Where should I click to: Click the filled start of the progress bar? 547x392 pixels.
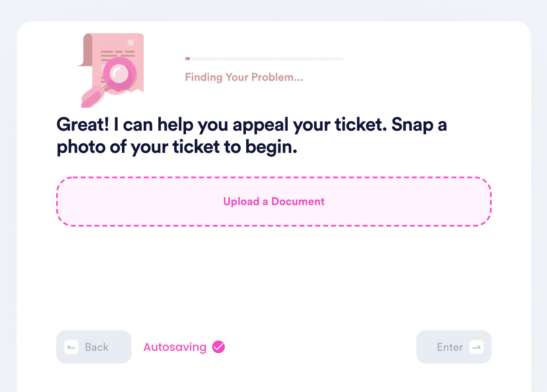(x=188, y=59)
